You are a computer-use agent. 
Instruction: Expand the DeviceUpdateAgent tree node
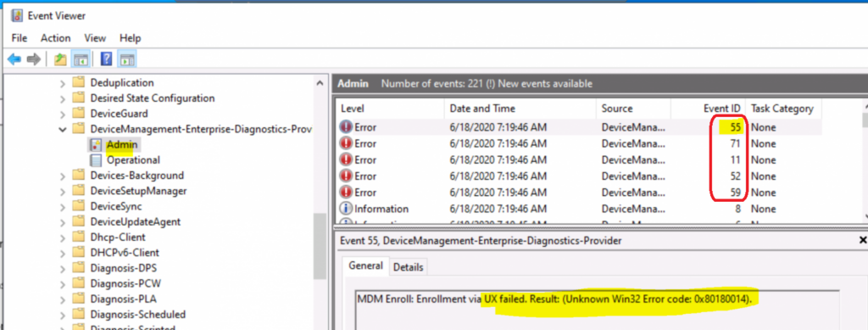[62, 222]
